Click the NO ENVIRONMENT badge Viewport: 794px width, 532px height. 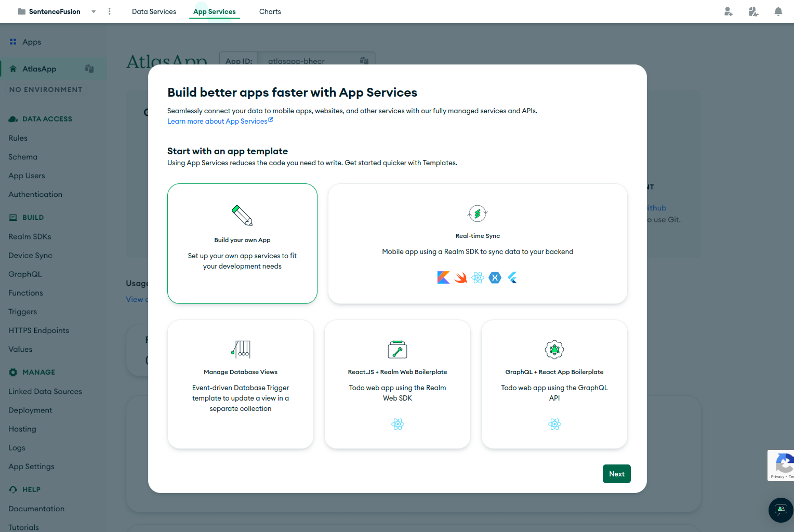point(46,89)
